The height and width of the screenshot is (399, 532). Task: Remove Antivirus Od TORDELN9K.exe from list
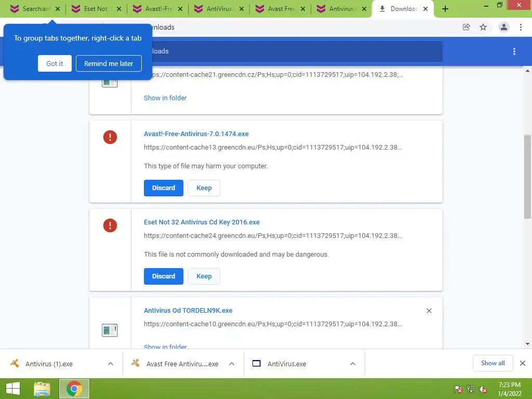pos(429,311)
